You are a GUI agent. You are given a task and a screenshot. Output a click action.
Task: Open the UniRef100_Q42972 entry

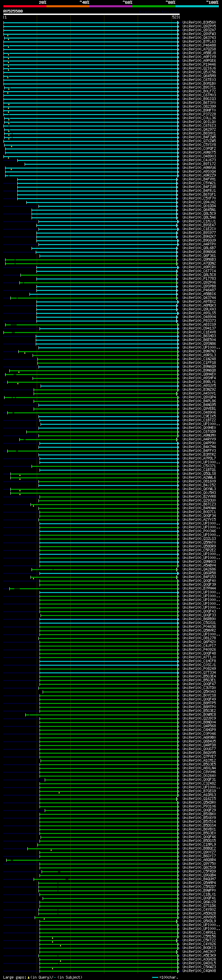(199, 129)
